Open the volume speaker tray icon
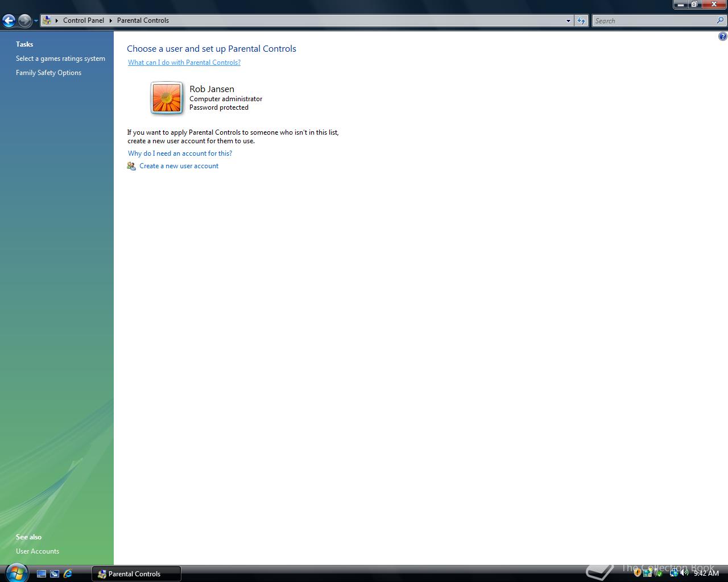The width and height of the screenshot is (728, 582). (684, 573)
